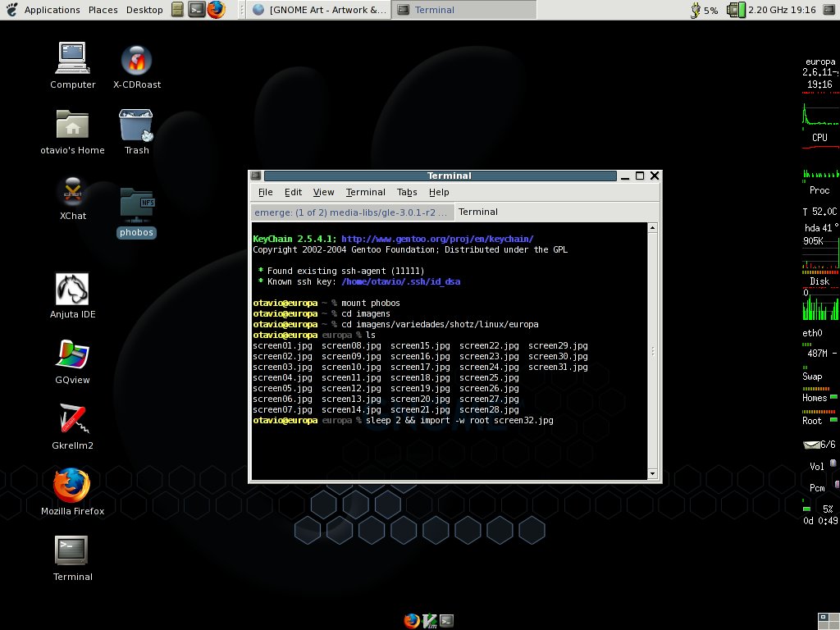Expand the Desktop menu in top panel

[144, 10]
